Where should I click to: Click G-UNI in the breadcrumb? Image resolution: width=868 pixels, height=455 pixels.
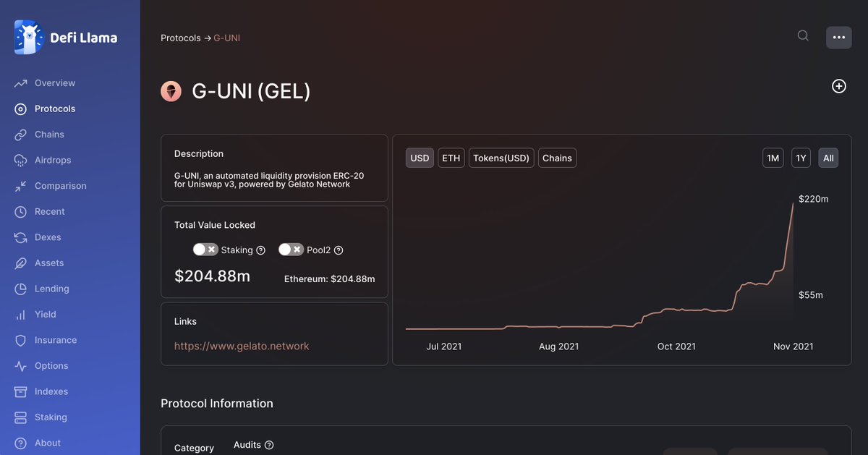pos(227,38)
